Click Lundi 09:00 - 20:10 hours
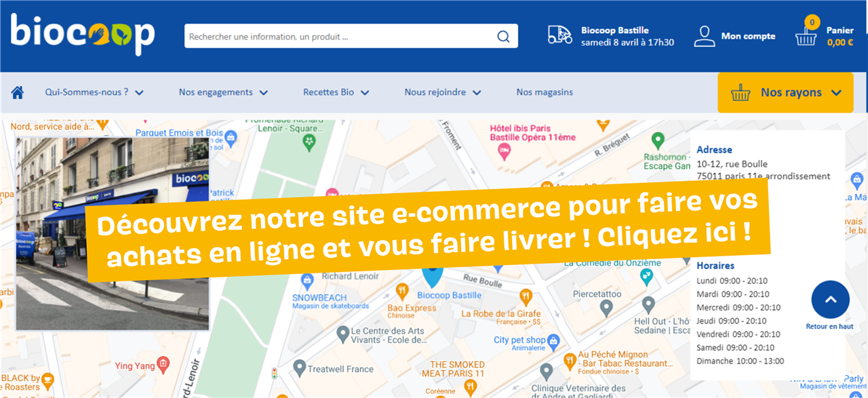The height and width of the screenshot is (398, 868). pyautogui.click(x=732, y=281)
